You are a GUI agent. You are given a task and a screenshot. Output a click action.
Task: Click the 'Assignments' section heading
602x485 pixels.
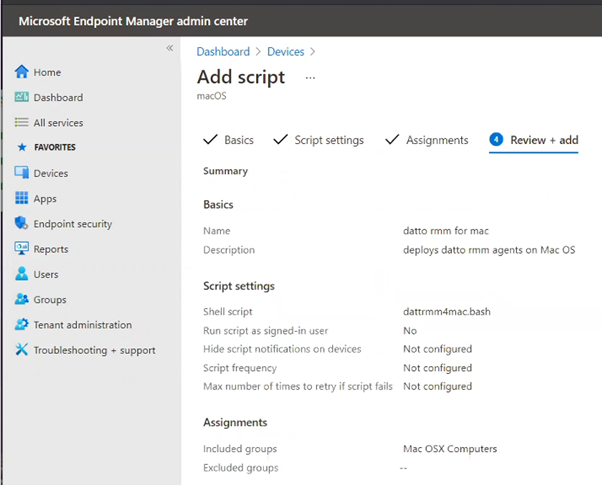[235, 422]
